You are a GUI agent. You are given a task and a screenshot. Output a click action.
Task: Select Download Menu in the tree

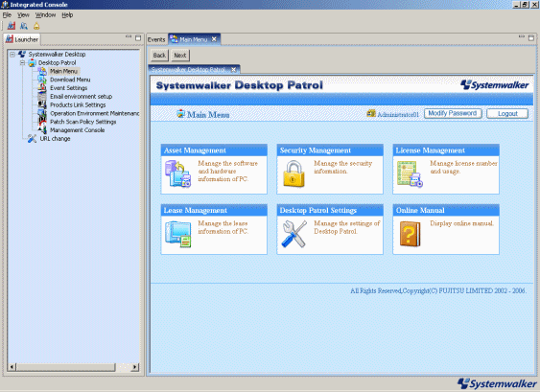click(70, 80)
